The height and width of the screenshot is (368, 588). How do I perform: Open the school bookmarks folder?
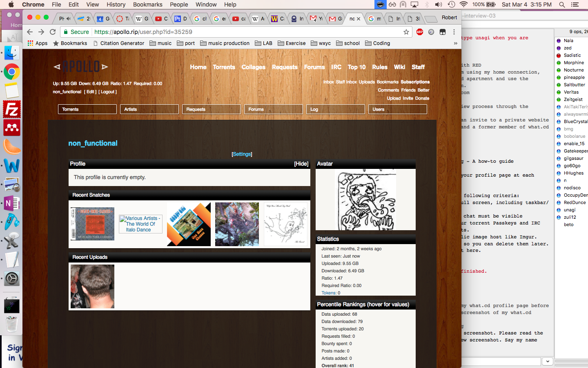(x=347, y=43)
